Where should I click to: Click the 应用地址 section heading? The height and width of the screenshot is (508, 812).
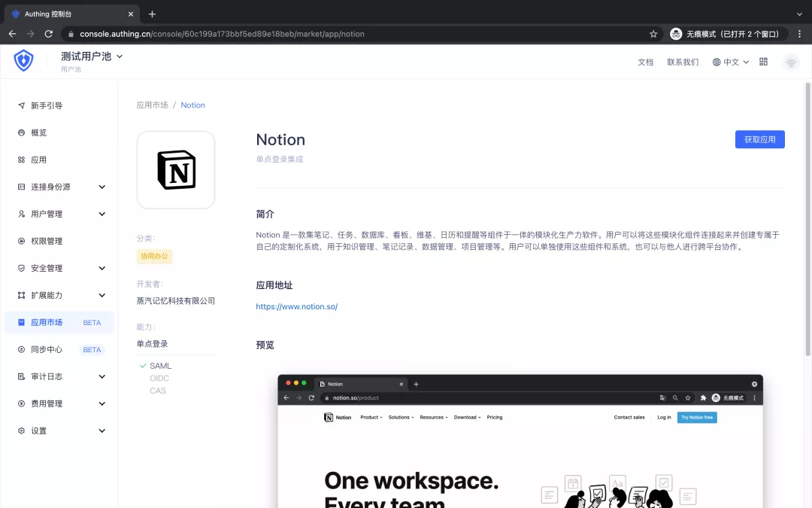pos(274,285)
